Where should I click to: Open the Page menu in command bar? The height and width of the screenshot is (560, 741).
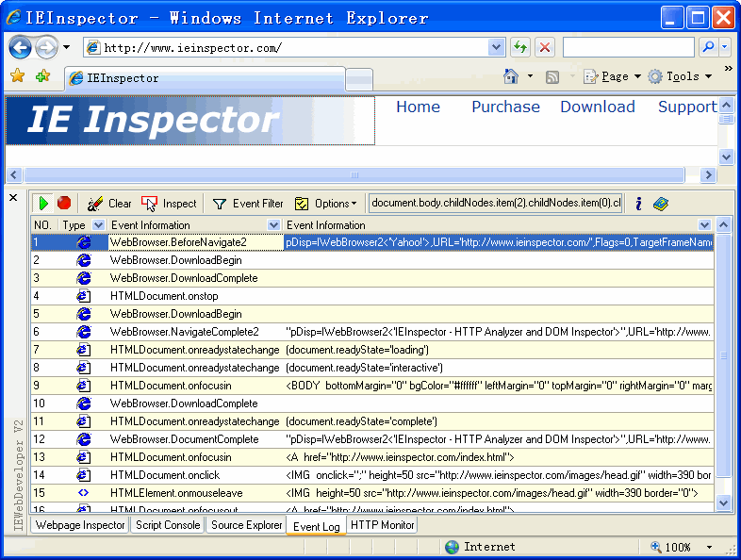pyautogui.click(x=613, y=76)
